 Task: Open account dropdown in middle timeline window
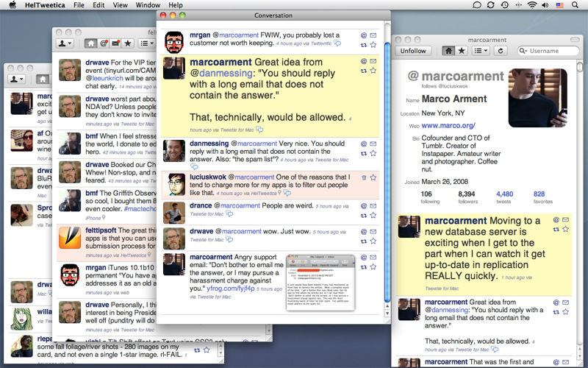coord(65,43)
